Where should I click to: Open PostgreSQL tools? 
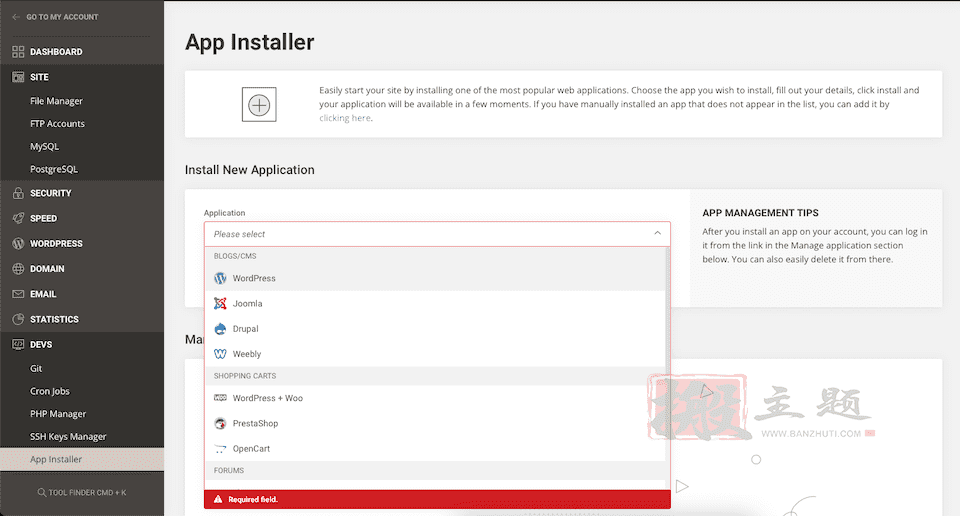(54, 169)
